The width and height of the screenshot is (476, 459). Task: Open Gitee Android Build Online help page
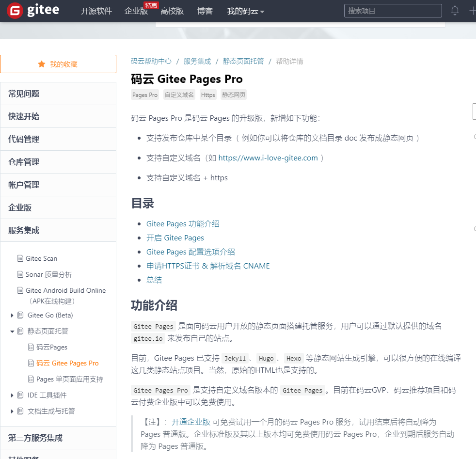[65, 295]
